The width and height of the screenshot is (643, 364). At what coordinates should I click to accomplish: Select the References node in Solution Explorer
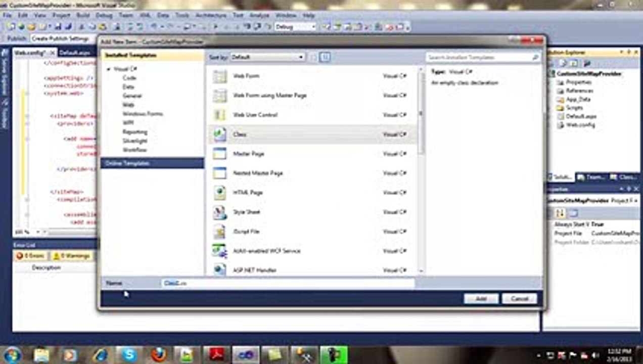pos(579,90)
